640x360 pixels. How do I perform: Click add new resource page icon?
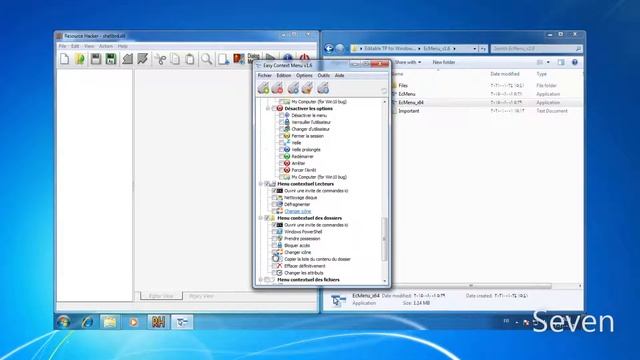223,59
